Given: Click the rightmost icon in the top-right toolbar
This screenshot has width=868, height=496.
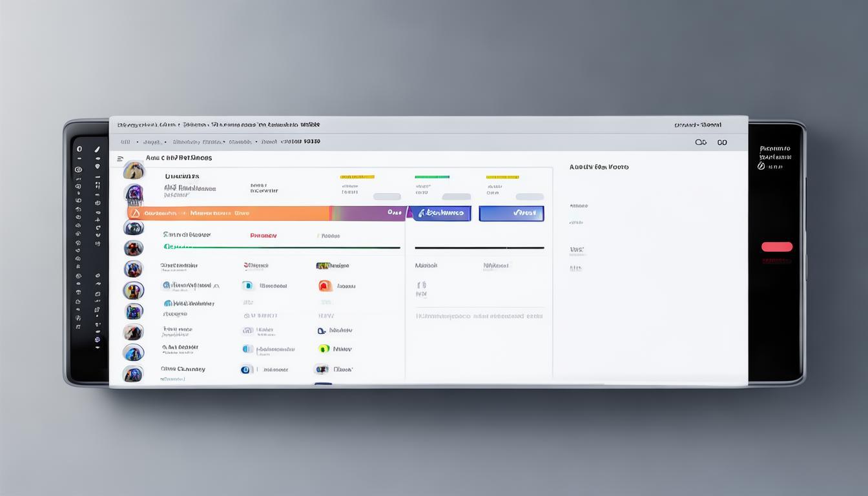Looking at the screenshot, I should [x=722, y=142].
